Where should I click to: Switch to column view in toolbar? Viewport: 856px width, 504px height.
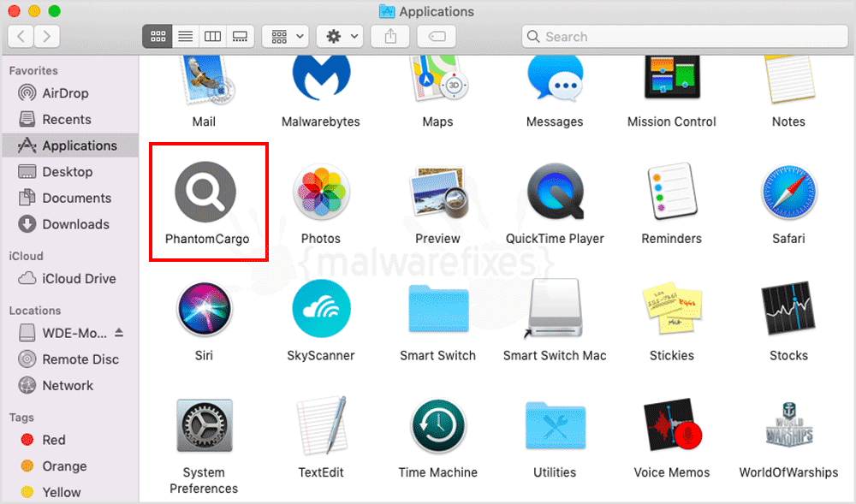coord(212,37)
